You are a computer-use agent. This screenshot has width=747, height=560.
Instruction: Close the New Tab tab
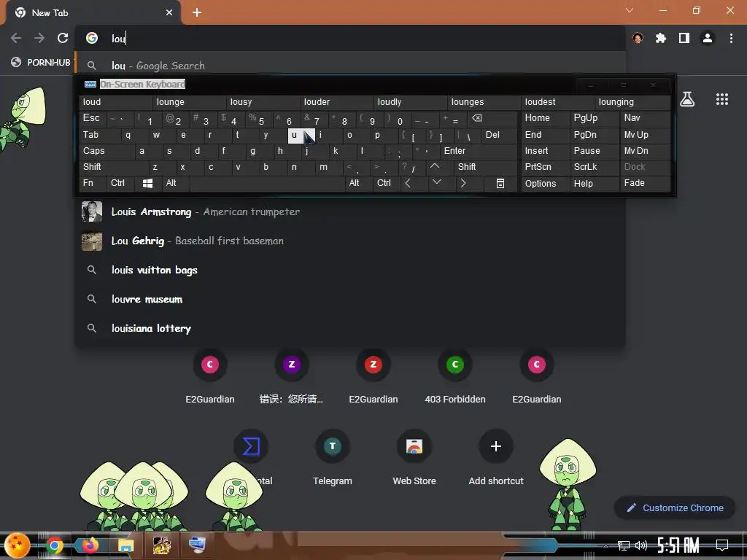[x=169, y=12]
